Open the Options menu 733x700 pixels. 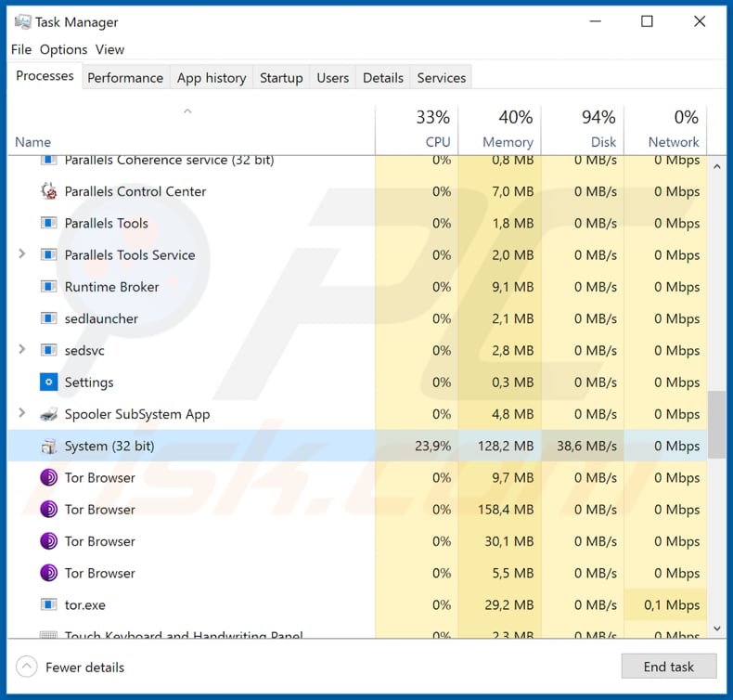click(x=63, y=49)
